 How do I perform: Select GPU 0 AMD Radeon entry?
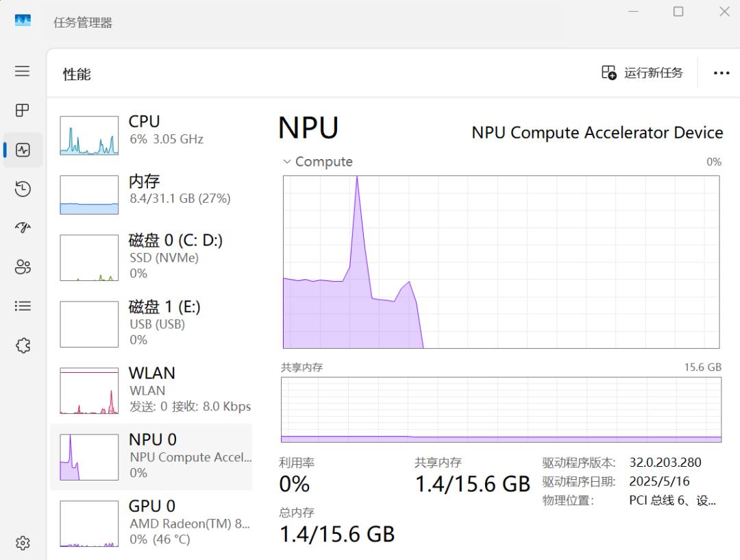[151, 524]
